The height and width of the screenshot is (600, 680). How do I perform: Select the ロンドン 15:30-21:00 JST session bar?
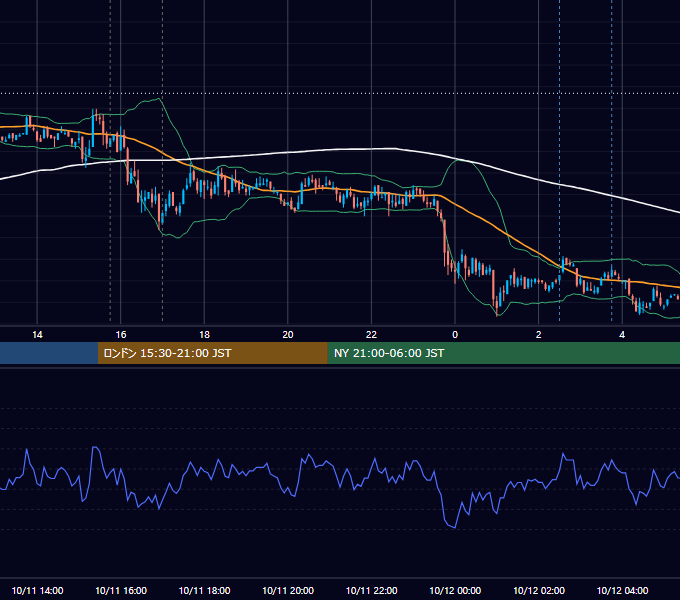[x=212, y=353]
